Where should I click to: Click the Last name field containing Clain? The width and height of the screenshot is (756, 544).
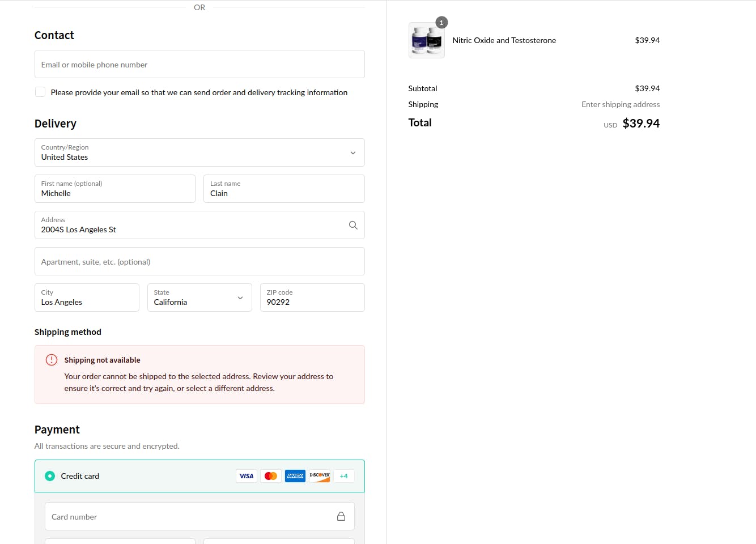pos(284,189)
